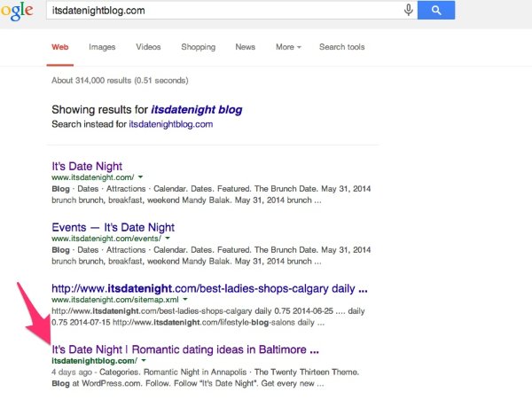Expand dropdown arrow beside www.itsdatenight.com/
The width and height of the screenshot is (532, 400).
click(140, 177)
